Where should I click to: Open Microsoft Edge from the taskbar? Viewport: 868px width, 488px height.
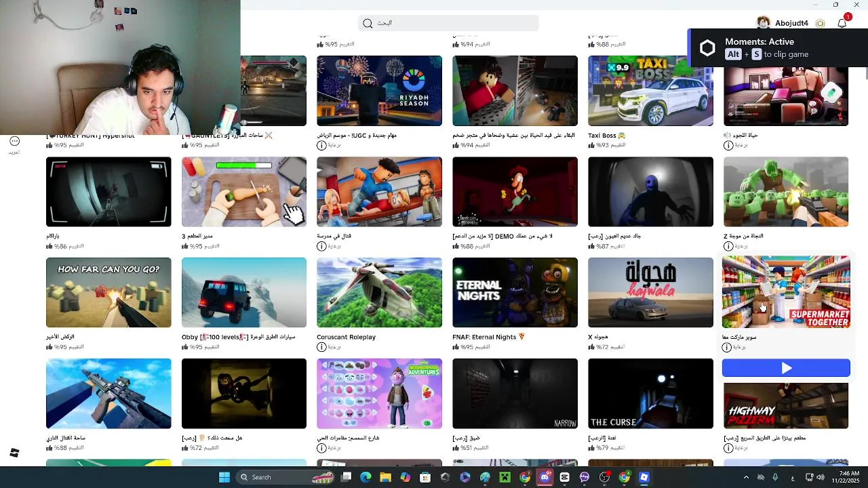click(366, 477)
